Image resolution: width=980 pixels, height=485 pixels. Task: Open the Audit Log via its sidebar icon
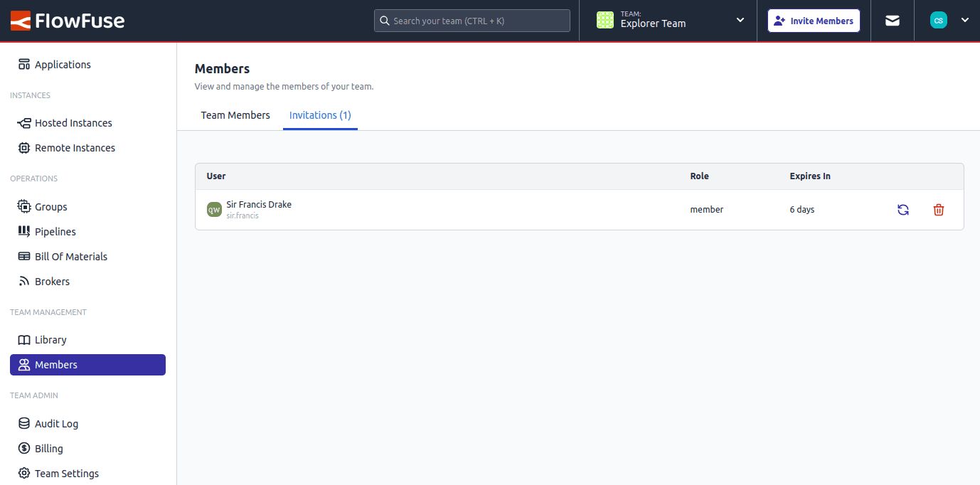point(24,423)
